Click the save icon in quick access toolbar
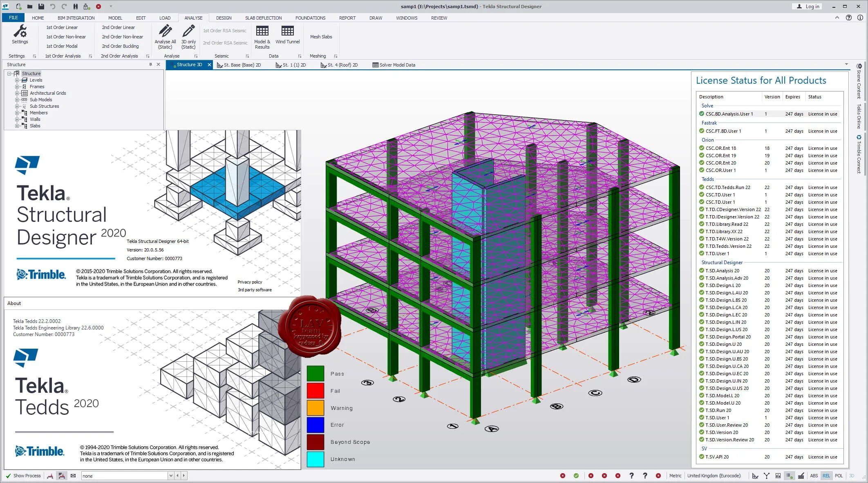This screenshot has width=868, height=483. [x=41, y=6]
